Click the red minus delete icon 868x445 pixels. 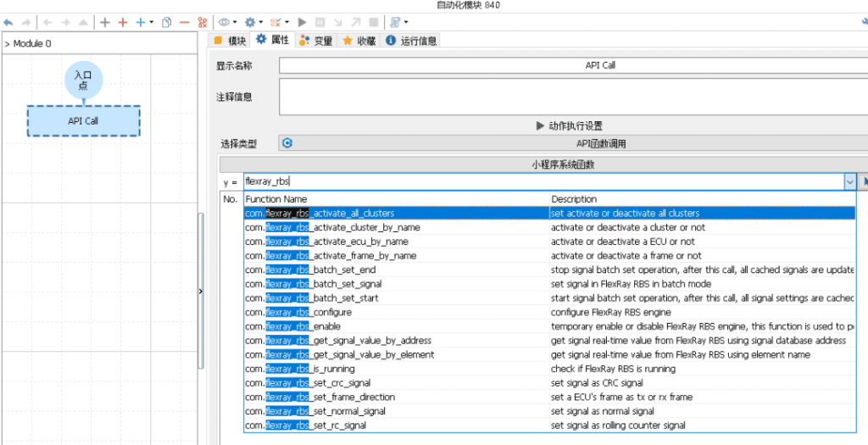pyautogui.click(x=184, y=22)
